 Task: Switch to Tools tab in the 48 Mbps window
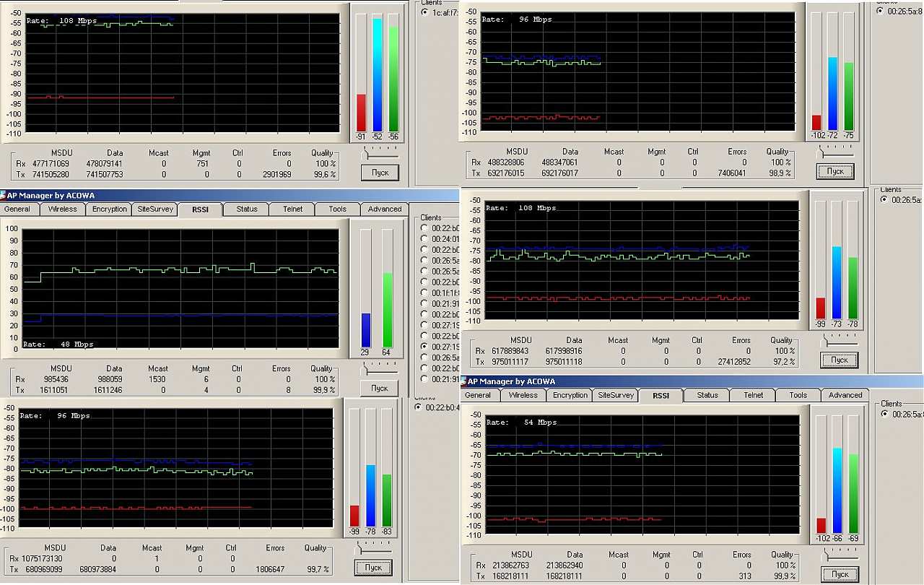pyautogui.click(x=337, y=209)
